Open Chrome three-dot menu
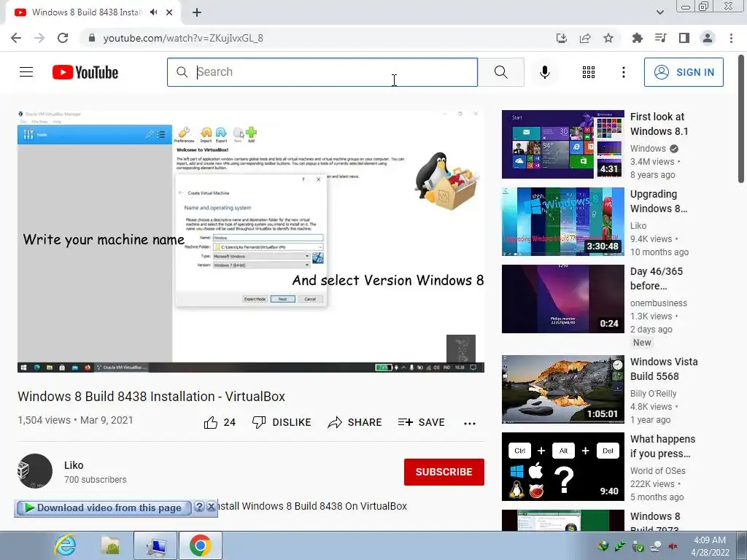The height and width of the screenshot is (560, 747). pos(731,38)
